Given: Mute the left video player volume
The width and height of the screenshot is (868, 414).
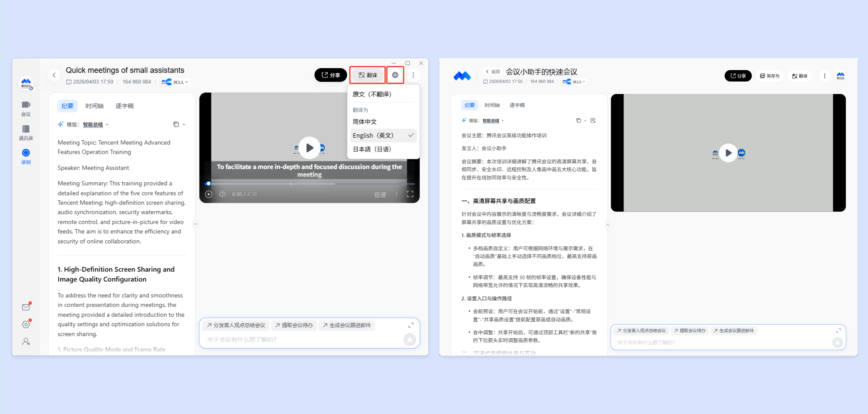Looking at the screenshot, I should 222,194.
